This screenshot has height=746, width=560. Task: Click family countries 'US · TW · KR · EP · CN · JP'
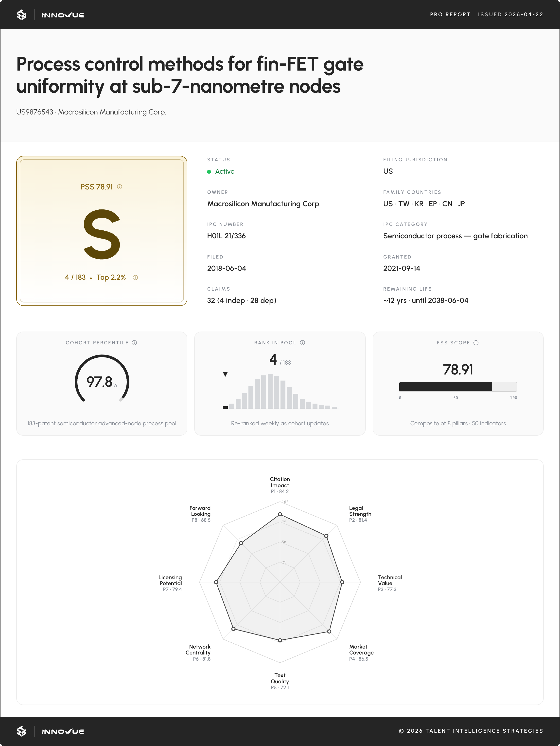pos(424,204)
